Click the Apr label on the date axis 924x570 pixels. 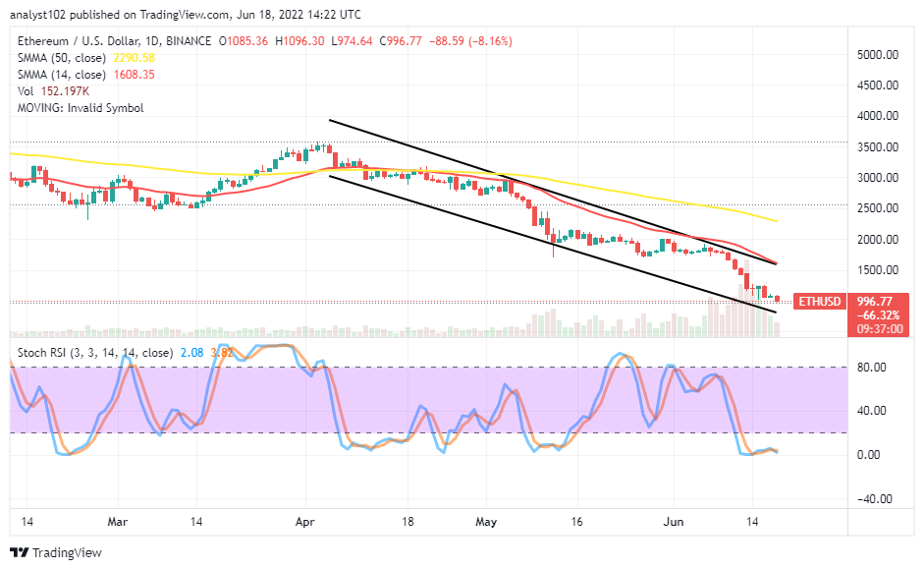pos(301,520)
